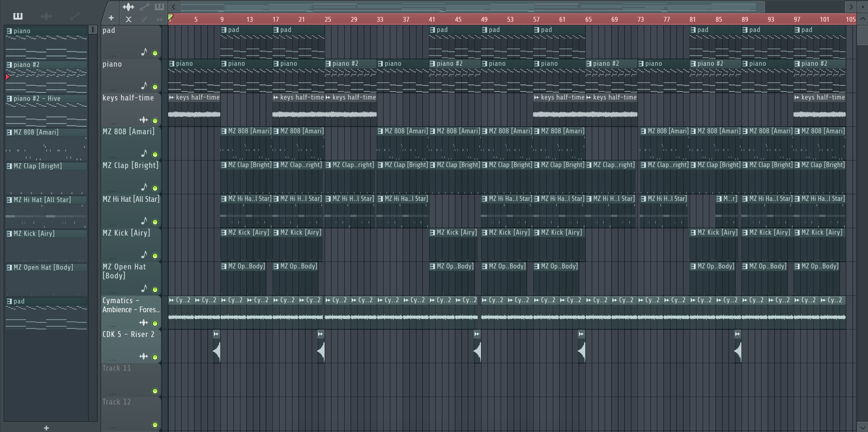Image resolution: width=868 pixels, height=432 pixels.
Task: Select the MZ Hi Hat [All Star] picker pattern
Action: [x=46, y=211]
